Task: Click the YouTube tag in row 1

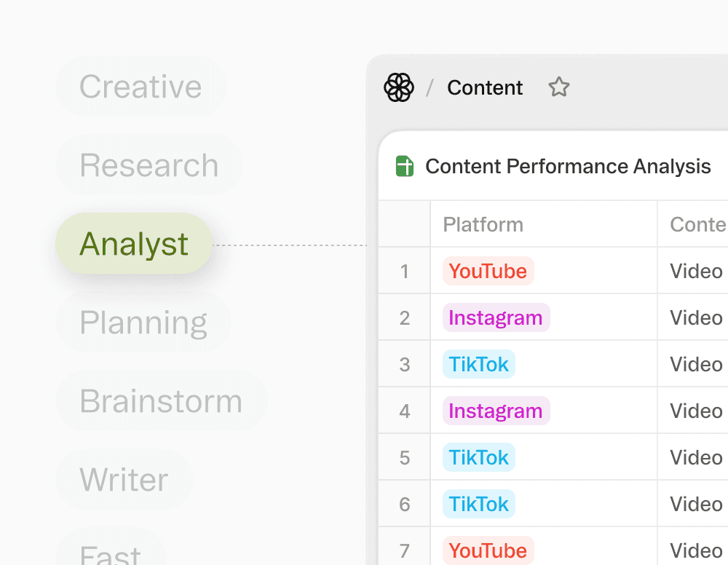Action: tap(488, 272)
